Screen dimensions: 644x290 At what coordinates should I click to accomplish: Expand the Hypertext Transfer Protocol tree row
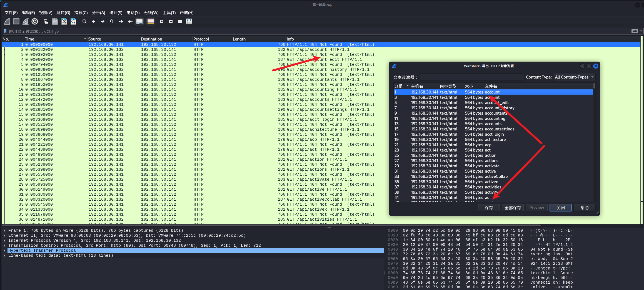(x=5, y=251)
